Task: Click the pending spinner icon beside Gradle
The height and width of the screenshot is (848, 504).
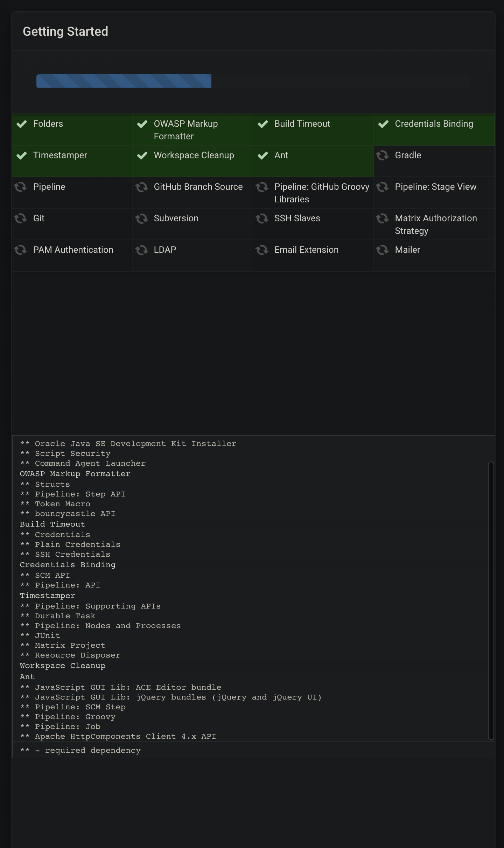Action: [382, 155]
